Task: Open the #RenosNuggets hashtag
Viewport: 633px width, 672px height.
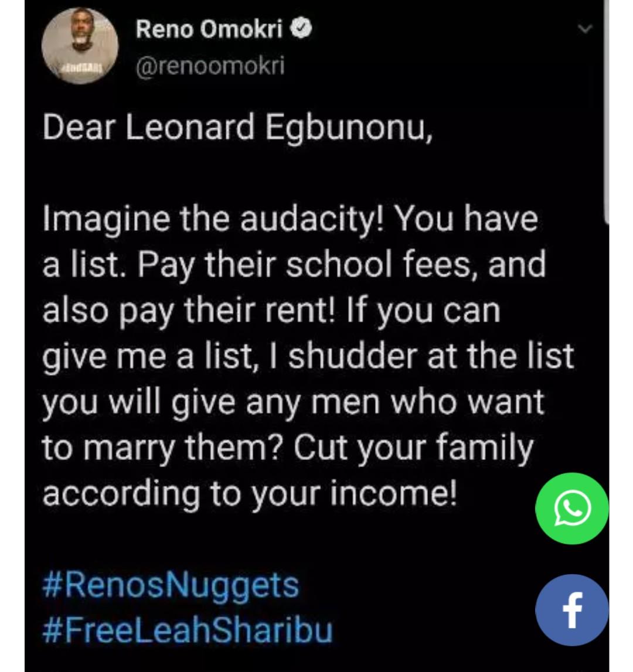Action: [170, 585]
